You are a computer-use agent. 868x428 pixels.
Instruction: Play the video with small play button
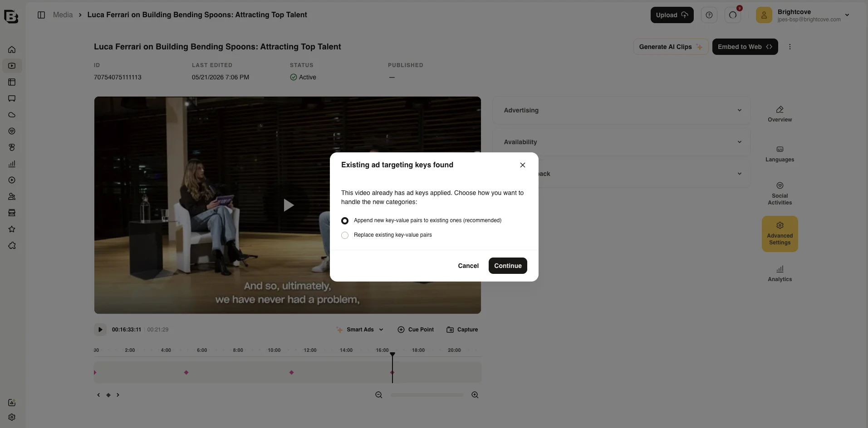(100, 330)
